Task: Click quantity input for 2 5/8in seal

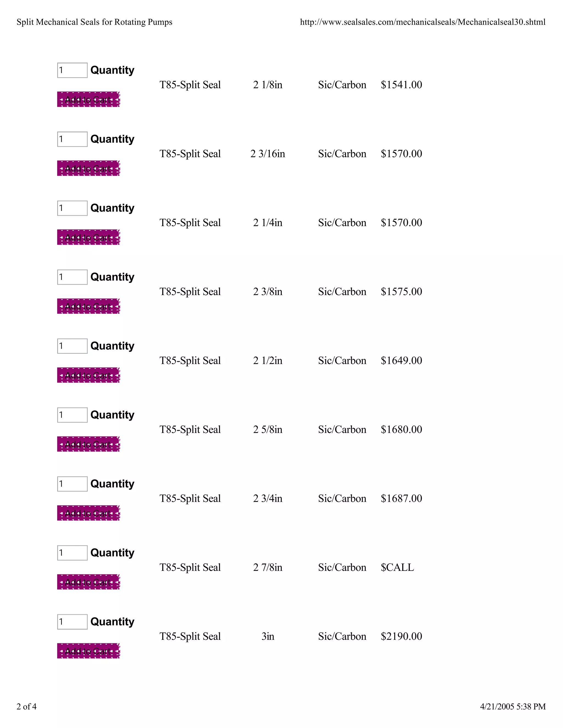Action: pos(72,415)
